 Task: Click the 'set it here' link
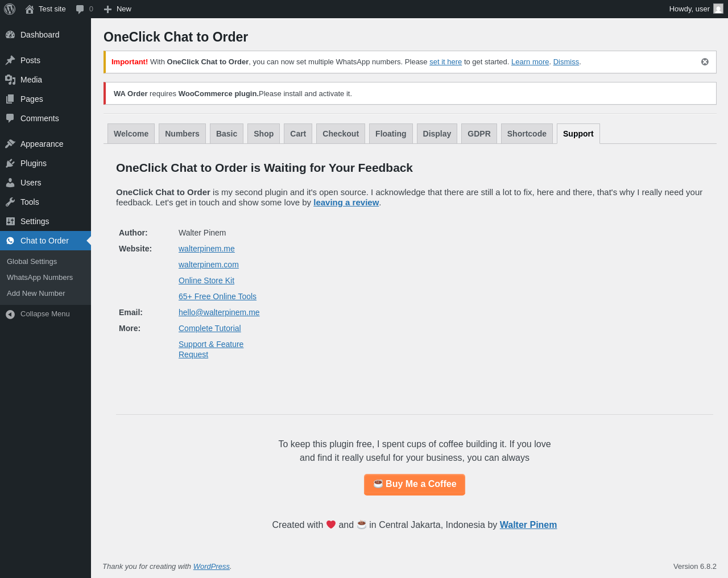(x=445, y=62)
